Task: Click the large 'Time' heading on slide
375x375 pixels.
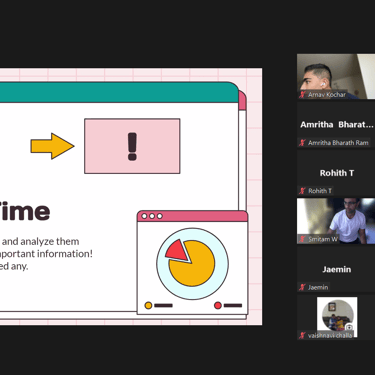Action: point(25,211)
